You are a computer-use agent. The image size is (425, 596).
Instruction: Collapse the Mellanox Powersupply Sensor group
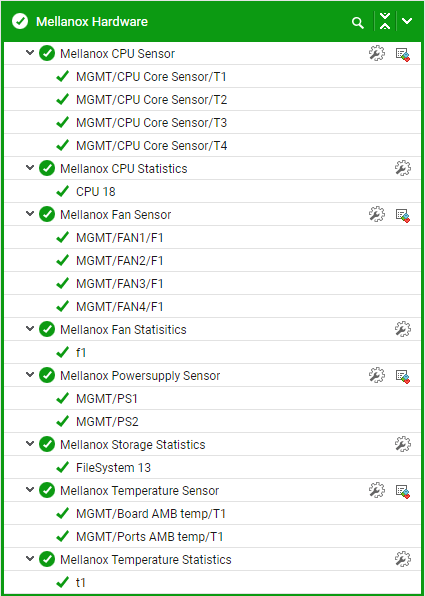30,374
